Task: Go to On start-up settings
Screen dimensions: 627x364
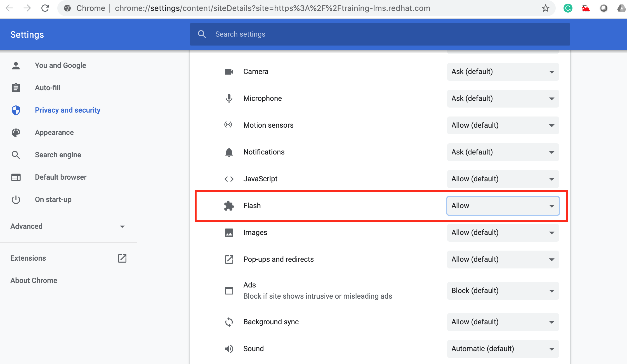Action: (53, 199)
